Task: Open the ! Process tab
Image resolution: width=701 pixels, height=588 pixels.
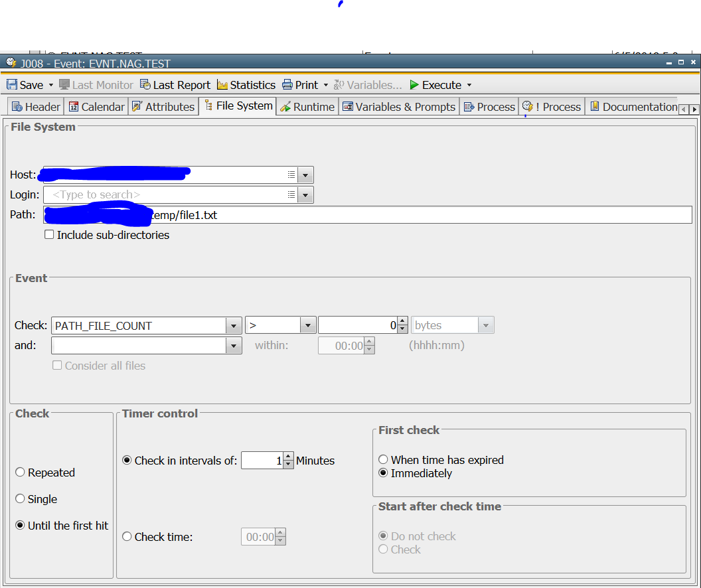Action: click(552, 107)
